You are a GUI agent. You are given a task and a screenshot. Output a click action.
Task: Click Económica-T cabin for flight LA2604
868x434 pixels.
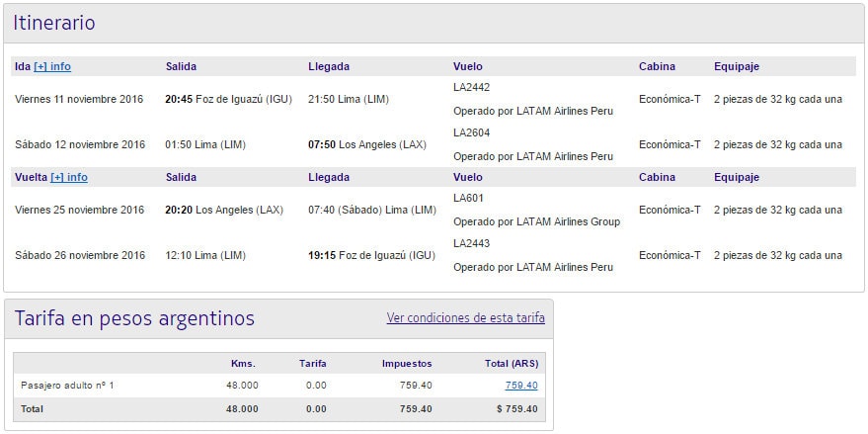(670, 144)
